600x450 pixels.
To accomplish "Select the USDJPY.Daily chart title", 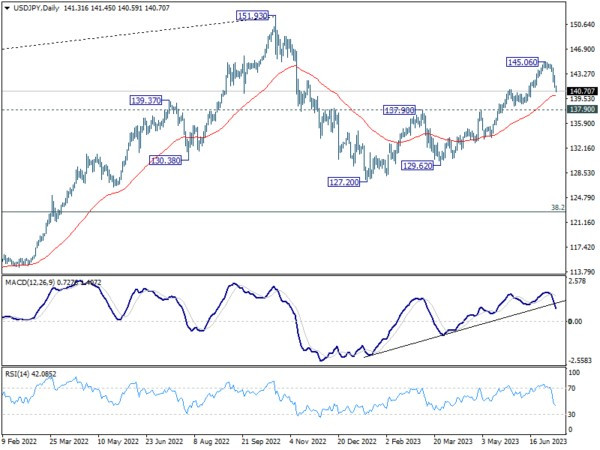I will pyautogui.click(x=36, y=8).
